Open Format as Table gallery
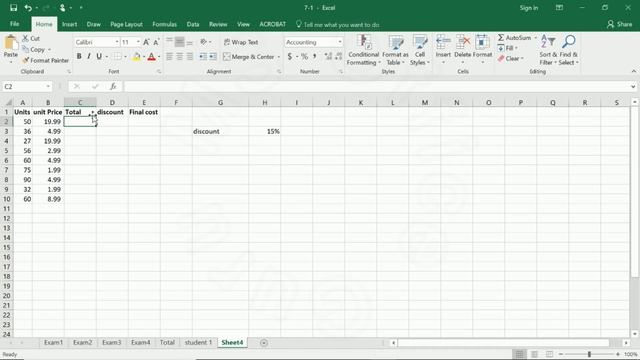Viewport: 640px width, 360px height. (395, 50)
